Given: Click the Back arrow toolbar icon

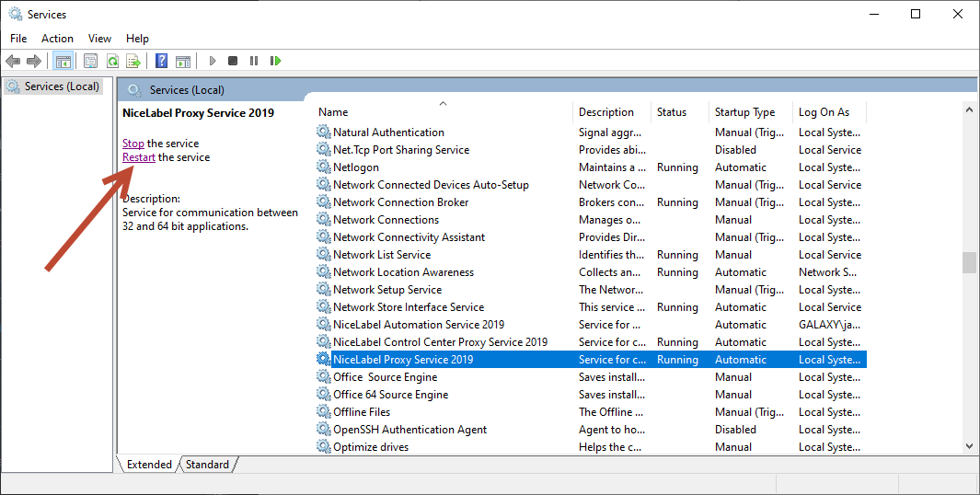Looking at the screenshot, I should click(x=13, y=61).
